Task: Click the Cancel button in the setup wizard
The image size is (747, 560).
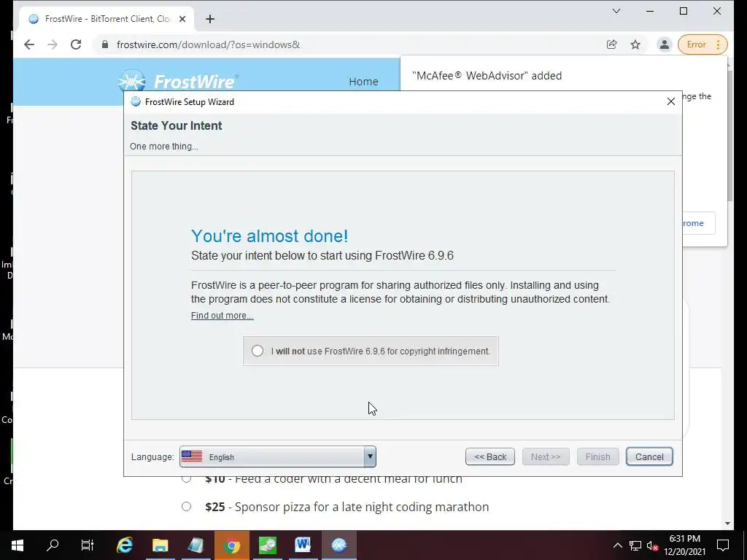Action: click(x=649, y=456)
